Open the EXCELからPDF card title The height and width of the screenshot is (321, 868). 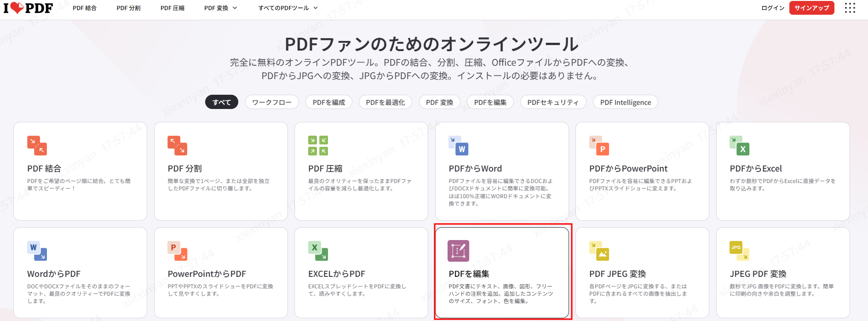(x=337, y=274)
